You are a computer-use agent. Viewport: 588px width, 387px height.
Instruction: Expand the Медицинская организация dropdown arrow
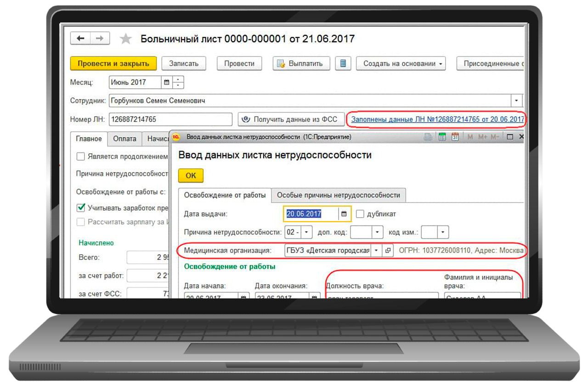[x=377, y=251]
